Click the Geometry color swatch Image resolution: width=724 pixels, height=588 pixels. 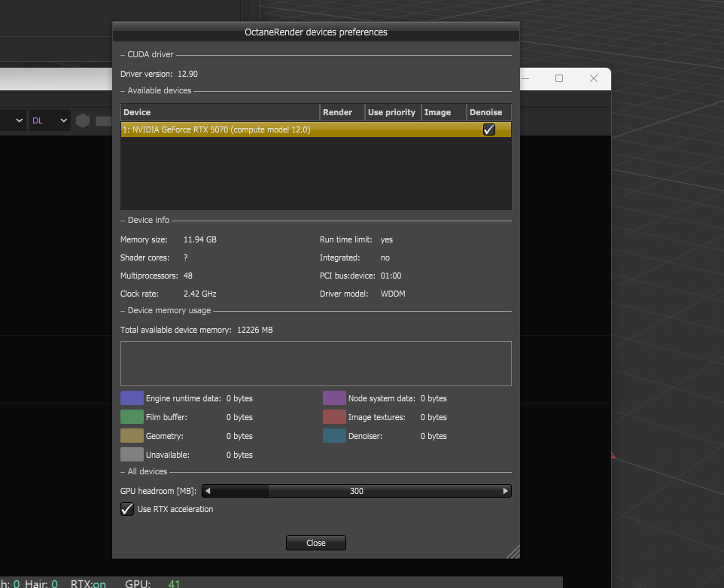point(132,436)
